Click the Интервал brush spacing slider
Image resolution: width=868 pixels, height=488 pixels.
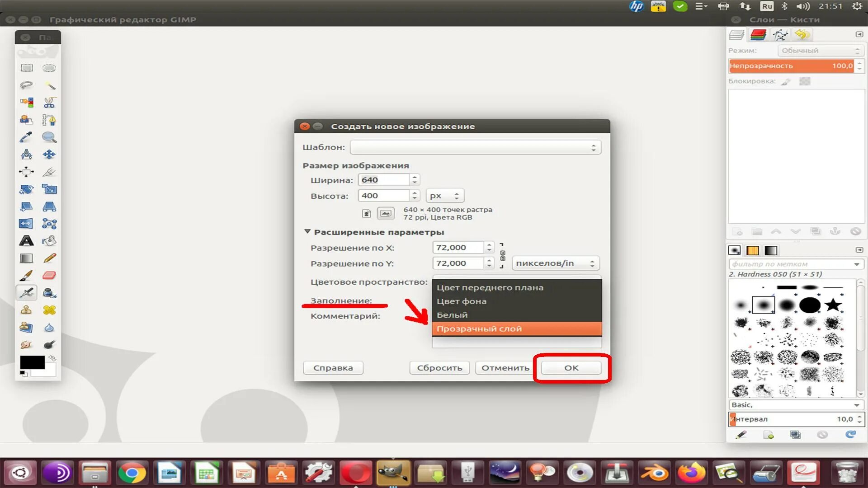pyautogui.click(x=791, y=419)
